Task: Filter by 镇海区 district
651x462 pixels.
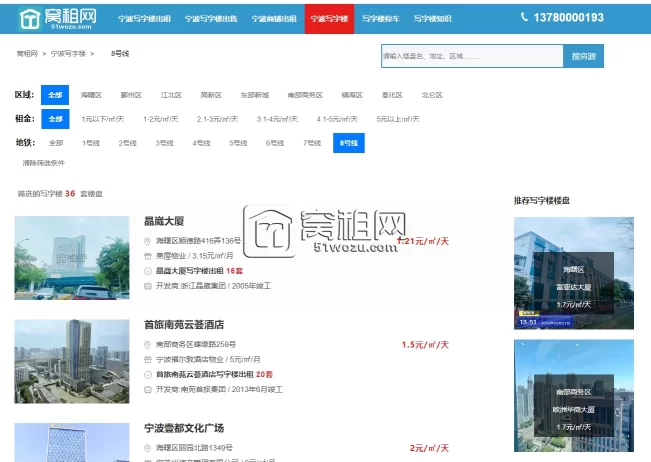Action: click(x=352, y=95)
